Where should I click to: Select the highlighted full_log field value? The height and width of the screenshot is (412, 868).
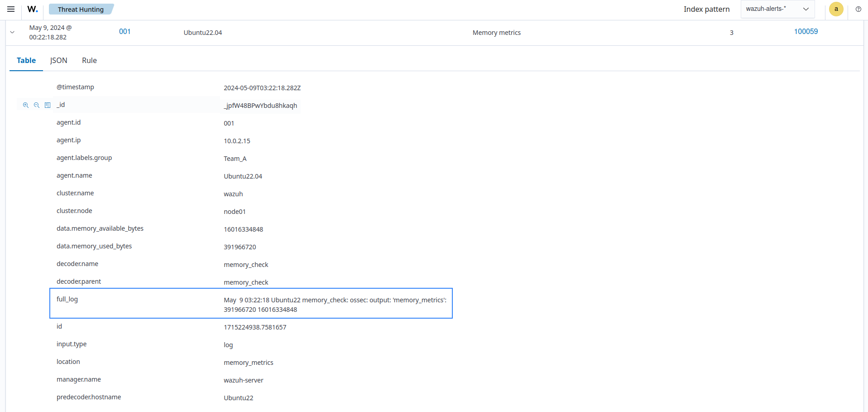tap(335, 305)
